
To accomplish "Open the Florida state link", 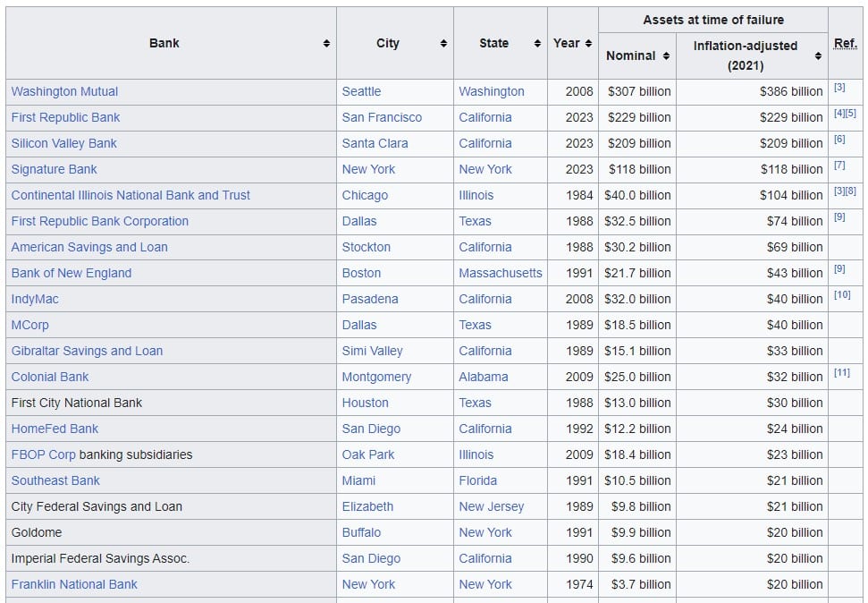I will (x=477, y=480).
